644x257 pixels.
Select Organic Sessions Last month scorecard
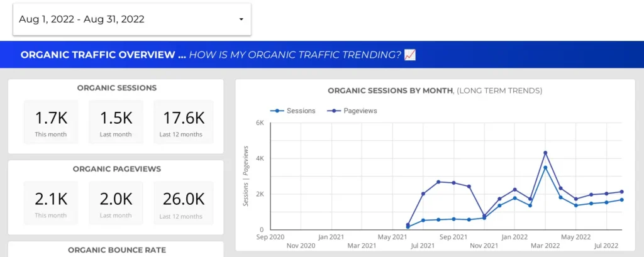[x=116, y=122]
